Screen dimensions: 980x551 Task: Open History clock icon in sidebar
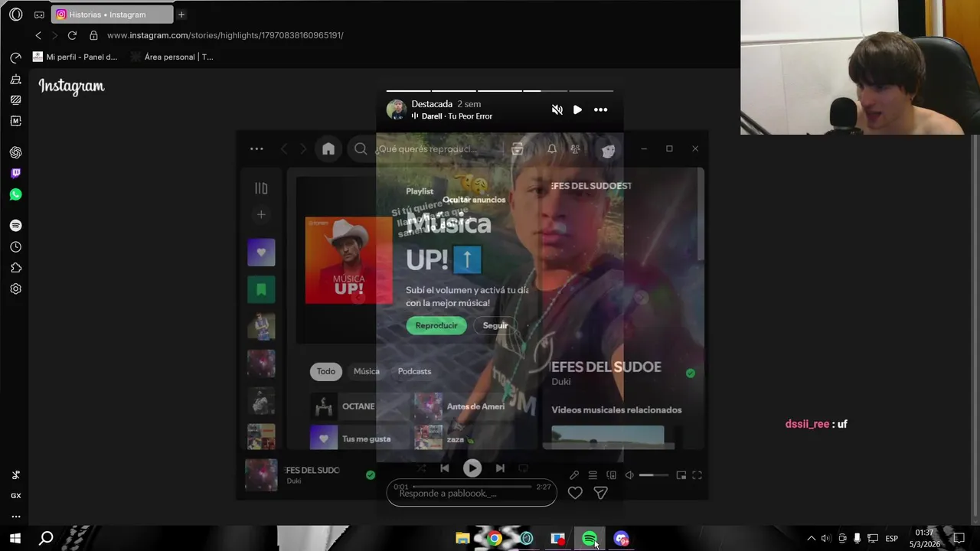(15, 247)
